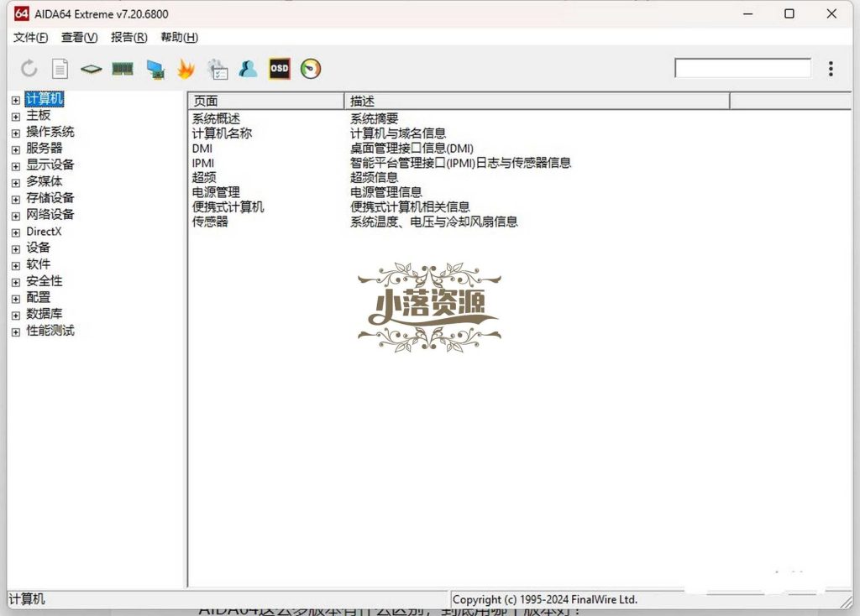Expand the DirectX tree node
The image size is (860, 616).
pos(15,232)
